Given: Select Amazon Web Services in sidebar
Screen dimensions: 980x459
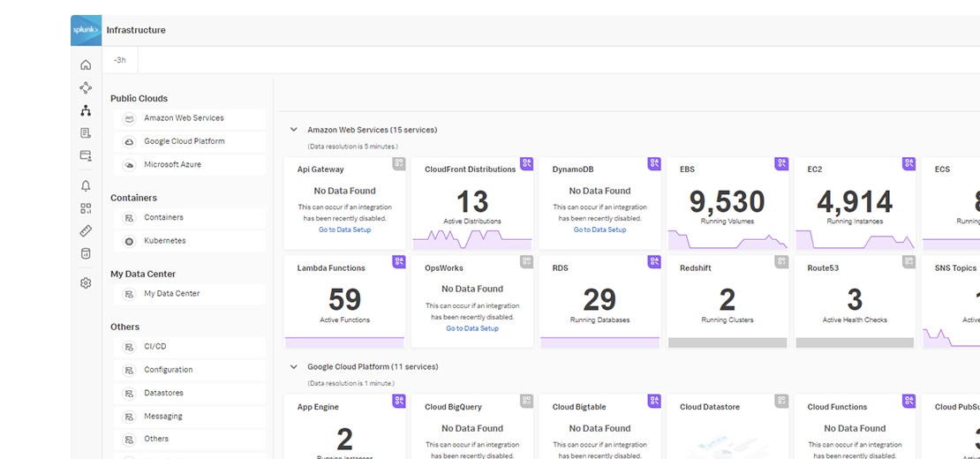Looking at the screenshot, I should (x=189, y=118).
